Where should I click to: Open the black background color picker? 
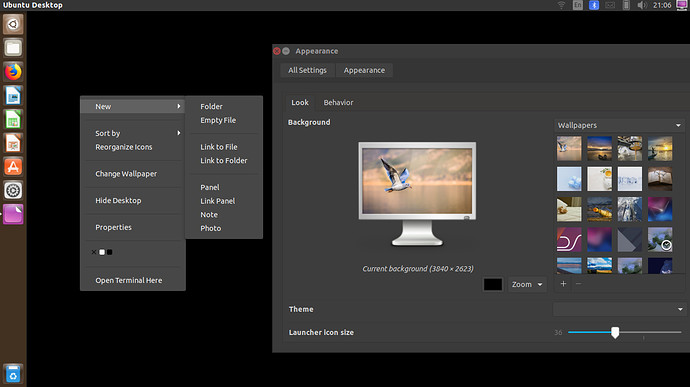pyautogui.click(x=492, y=284)
